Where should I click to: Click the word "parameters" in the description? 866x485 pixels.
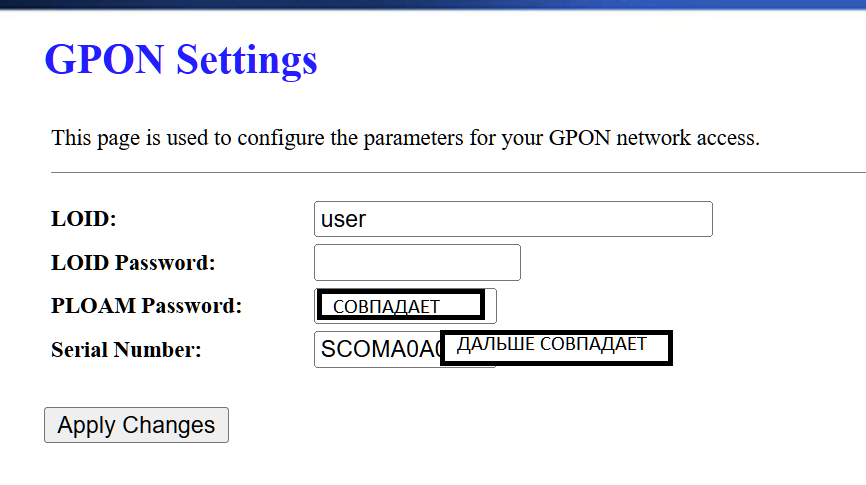click(385, 137)
